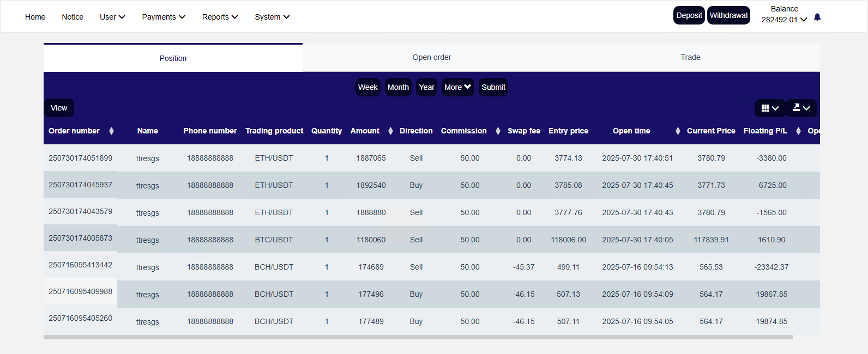Sort by Commission sort arrows
This screenshot has height=354, width=868.
(x=498, y=131)
